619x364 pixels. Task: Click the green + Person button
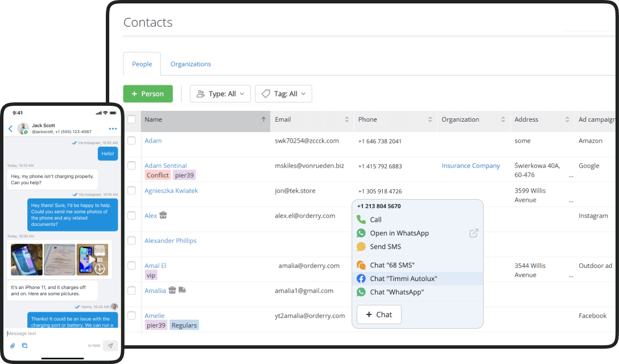click(x=148, y=94)
